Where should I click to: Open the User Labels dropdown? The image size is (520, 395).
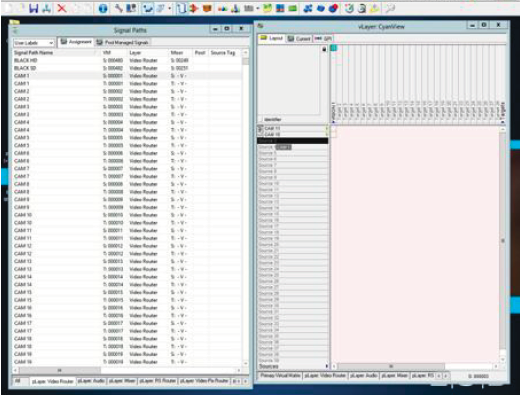(33, 43)
